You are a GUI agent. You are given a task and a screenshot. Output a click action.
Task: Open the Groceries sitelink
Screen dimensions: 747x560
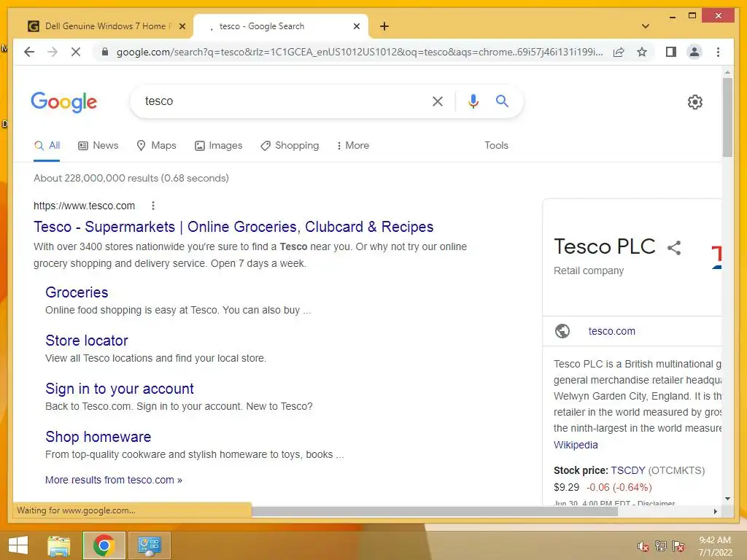(77, 292)
